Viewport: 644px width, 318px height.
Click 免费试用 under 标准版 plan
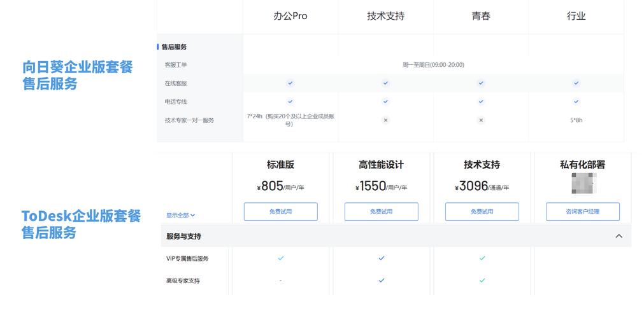[x=280, y=211]
